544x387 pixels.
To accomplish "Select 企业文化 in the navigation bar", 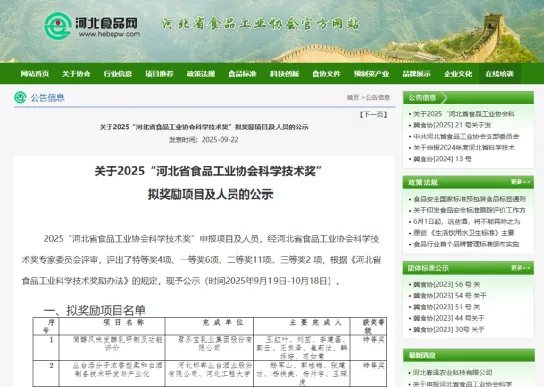I will pyautogui.click(x=458, y=74).
